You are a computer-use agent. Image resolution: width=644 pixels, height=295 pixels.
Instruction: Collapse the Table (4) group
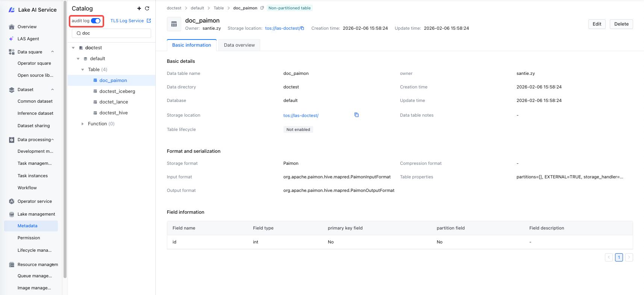click(83, 70)
